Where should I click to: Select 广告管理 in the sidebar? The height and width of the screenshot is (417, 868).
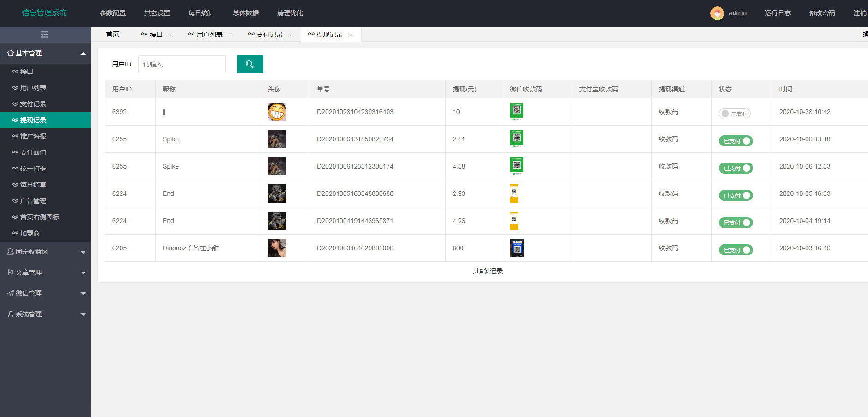click(45, 201)
